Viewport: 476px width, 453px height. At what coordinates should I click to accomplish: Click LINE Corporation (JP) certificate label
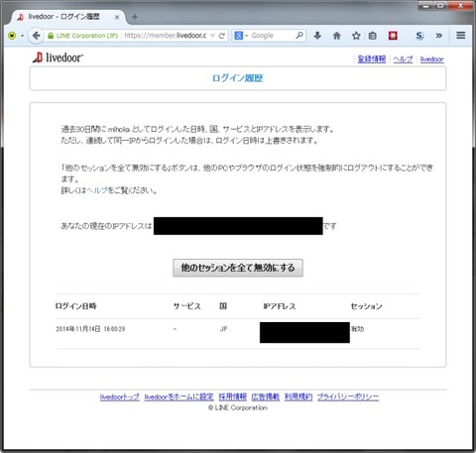pyautogui.click(x=87, y=36)
